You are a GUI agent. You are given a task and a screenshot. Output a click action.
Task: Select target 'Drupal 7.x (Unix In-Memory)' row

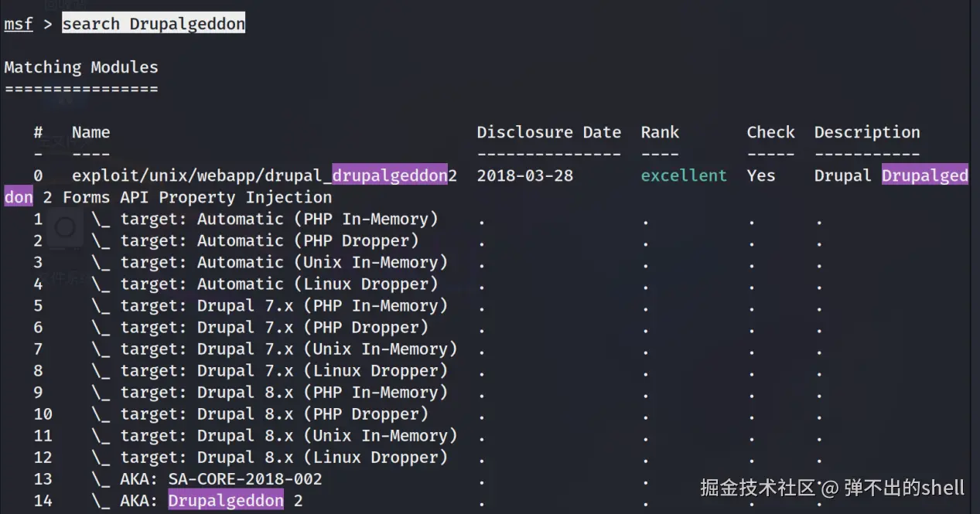coord(288,349)
